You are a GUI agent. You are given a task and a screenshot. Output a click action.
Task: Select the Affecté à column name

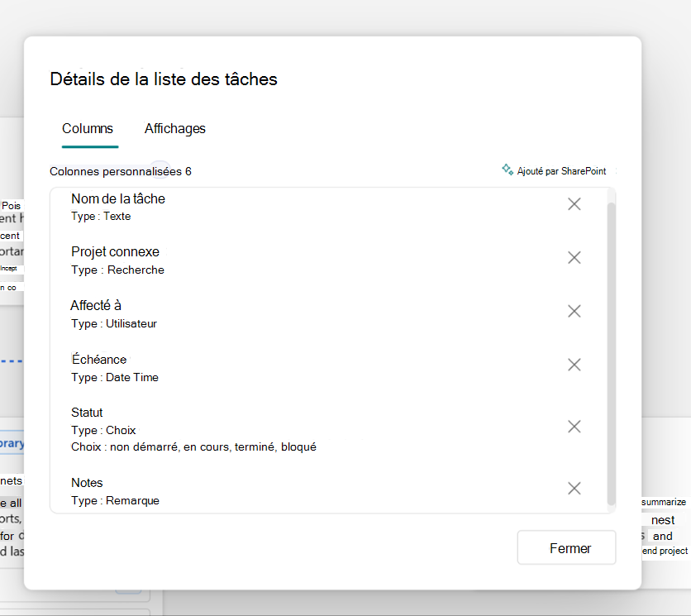96,306
